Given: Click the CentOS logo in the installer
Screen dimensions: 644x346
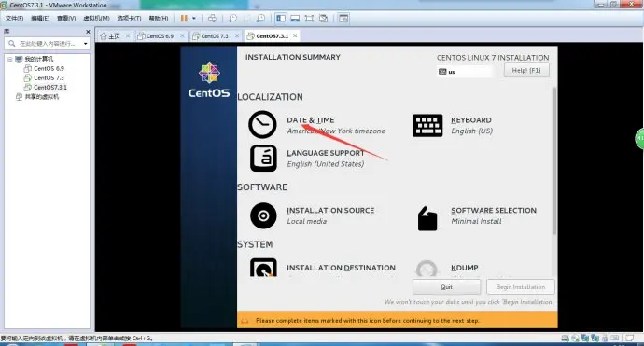Looking at the screenshot, I should tap(209, 80).
